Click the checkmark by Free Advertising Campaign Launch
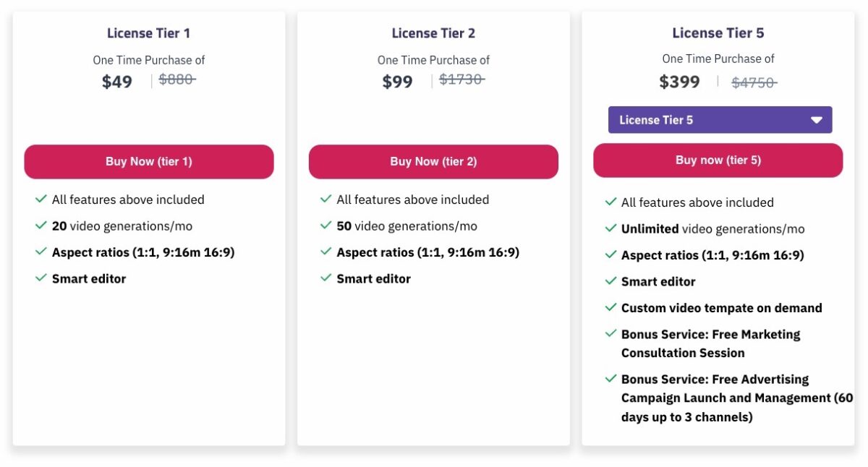 coord(610,379)
